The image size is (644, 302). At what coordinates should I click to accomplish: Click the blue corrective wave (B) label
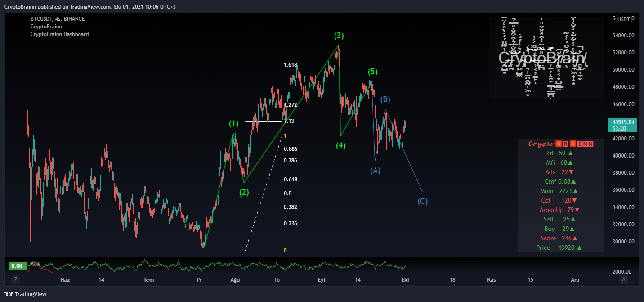pyautogui.click(x=385, y=99)
